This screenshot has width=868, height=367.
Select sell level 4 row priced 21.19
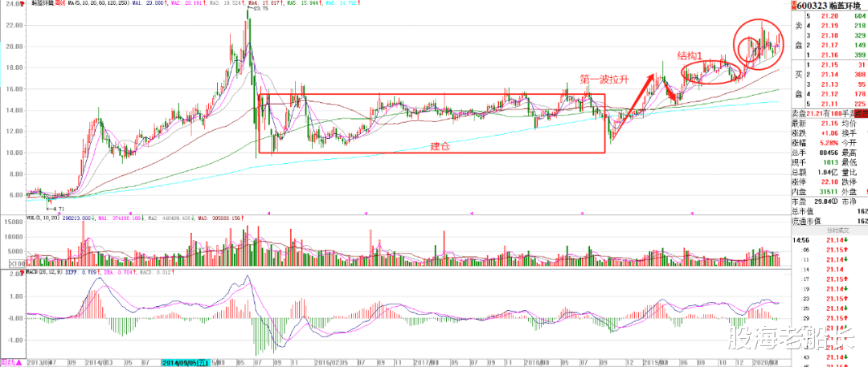tap(836, 26)
